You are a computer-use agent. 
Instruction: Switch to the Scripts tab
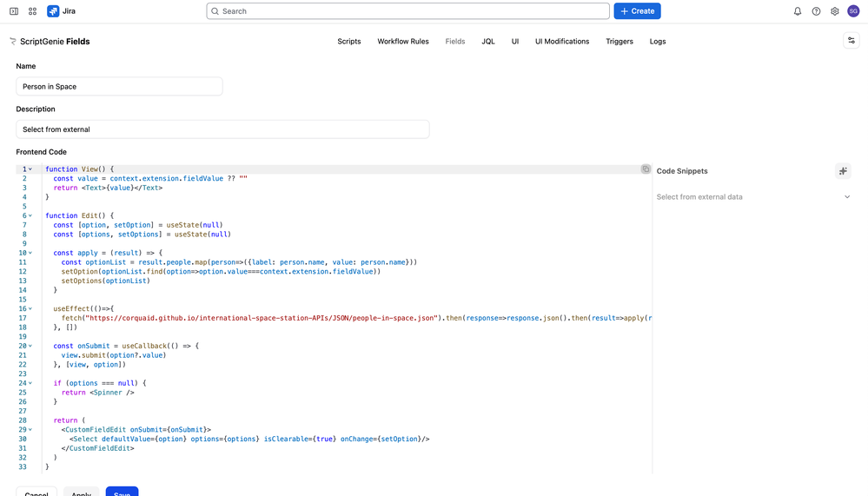[348, 42]
